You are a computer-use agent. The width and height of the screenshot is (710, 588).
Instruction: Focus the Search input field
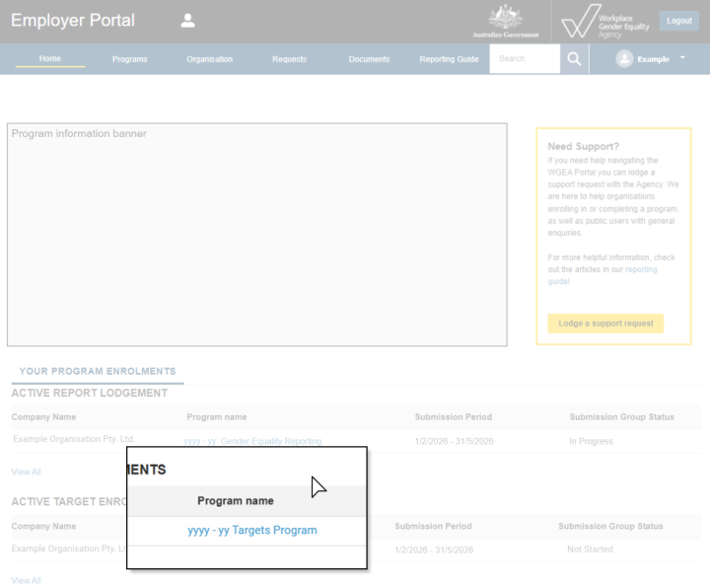(x=525, y=59)
